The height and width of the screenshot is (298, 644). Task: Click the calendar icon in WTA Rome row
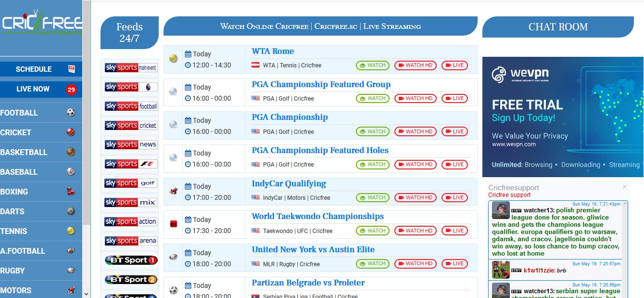[x=188, y=54]
